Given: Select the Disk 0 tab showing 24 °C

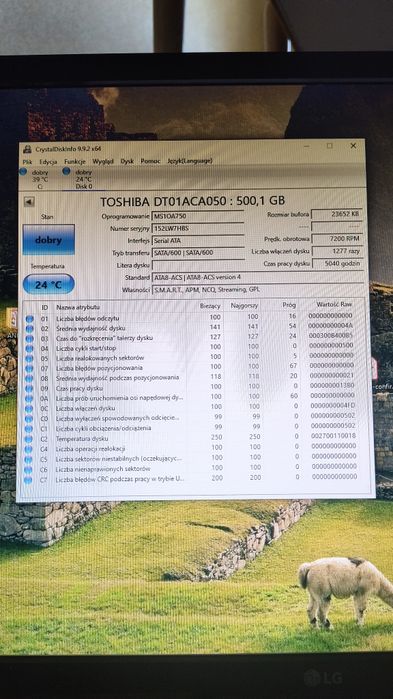Looking at the screenshot, I should pyautogui.click(x=83, y=179).
